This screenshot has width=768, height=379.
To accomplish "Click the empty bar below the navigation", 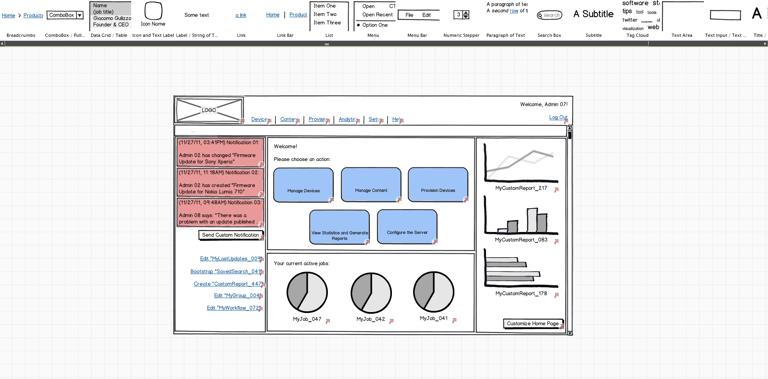I will tap(371, 131).
